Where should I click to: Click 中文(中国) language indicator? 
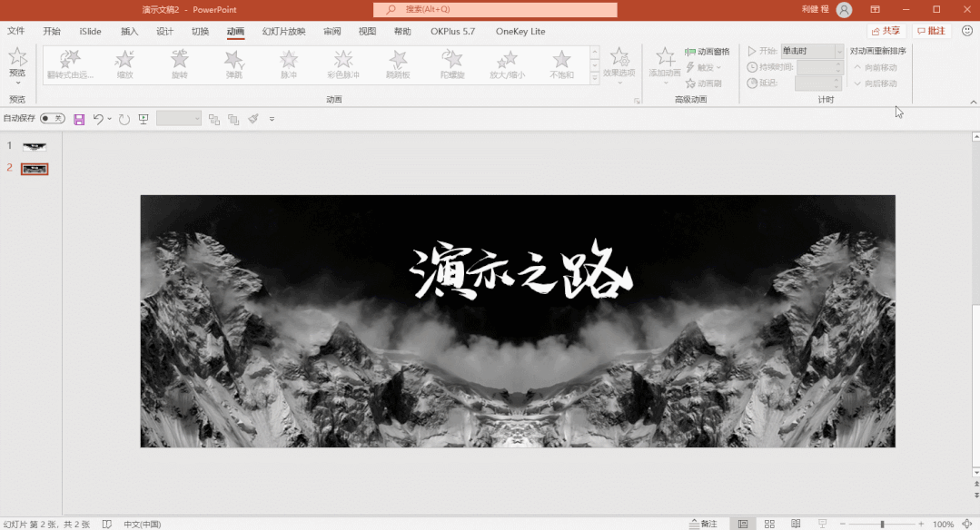coord(142,524)
